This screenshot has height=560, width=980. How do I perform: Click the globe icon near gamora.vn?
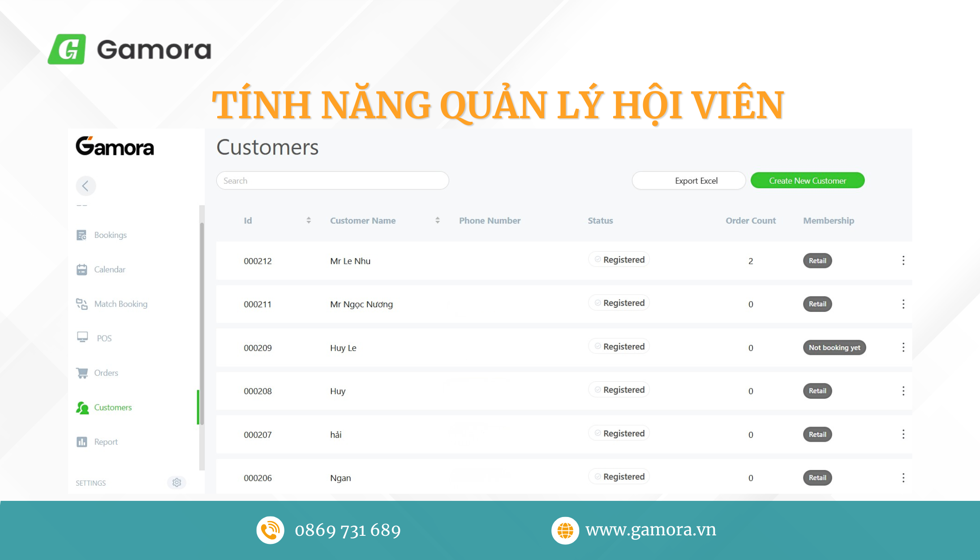click(x=566, y=530)
